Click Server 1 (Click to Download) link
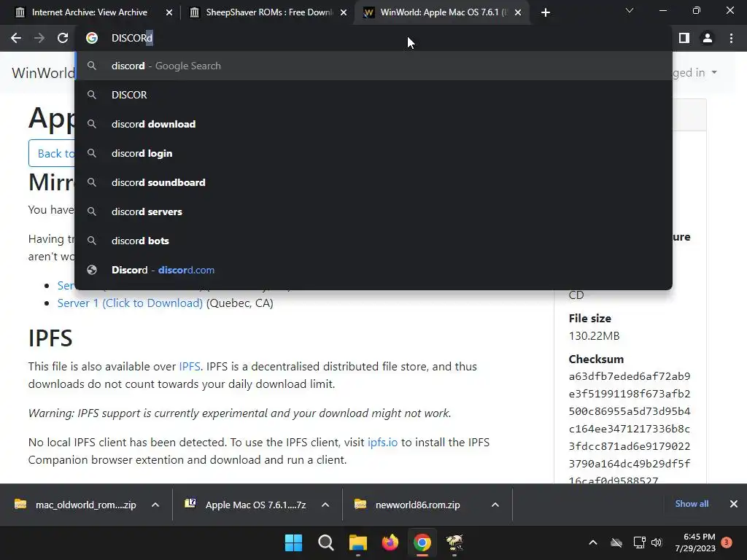Viewport: 747px width, 560px height. click(130, 303)
